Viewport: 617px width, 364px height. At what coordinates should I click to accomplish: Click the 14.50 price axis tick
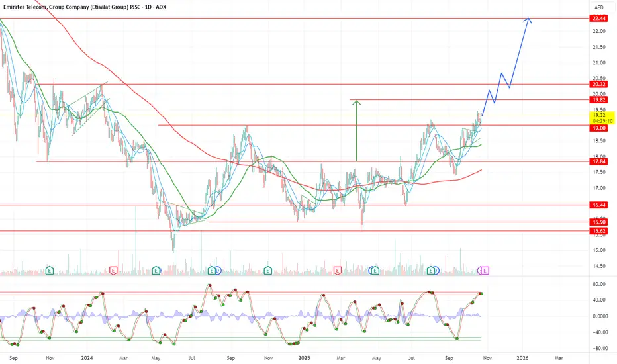[x=599, y=266]
